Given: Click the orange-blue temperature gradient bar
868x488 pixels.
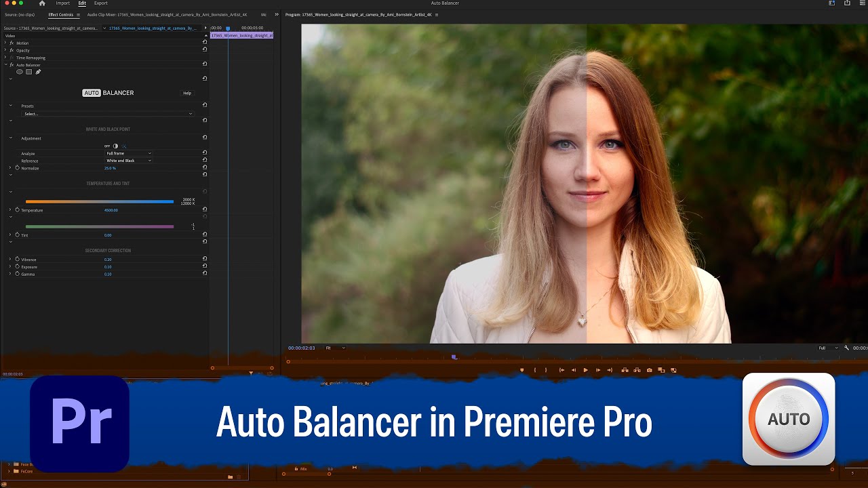Looking at the screenshot, I should pos(100,201).
